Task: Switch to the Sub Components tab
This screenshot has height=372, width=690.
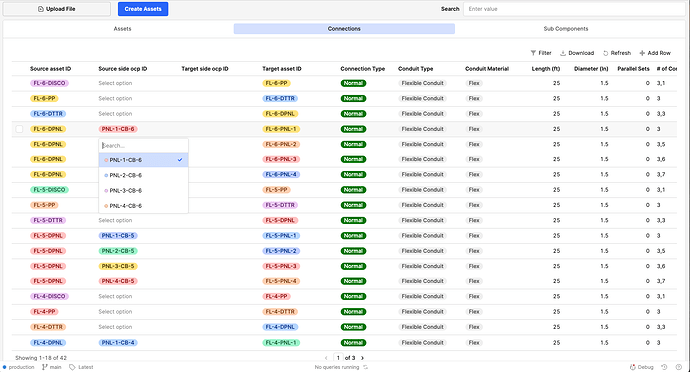Action: pos(565,29)
